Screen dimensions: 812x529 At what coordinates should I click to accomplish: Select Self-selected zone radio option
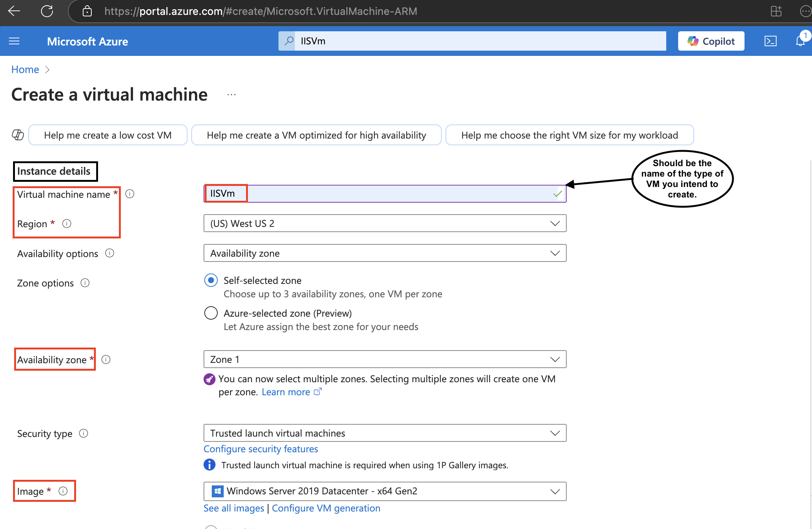point(211,280)
